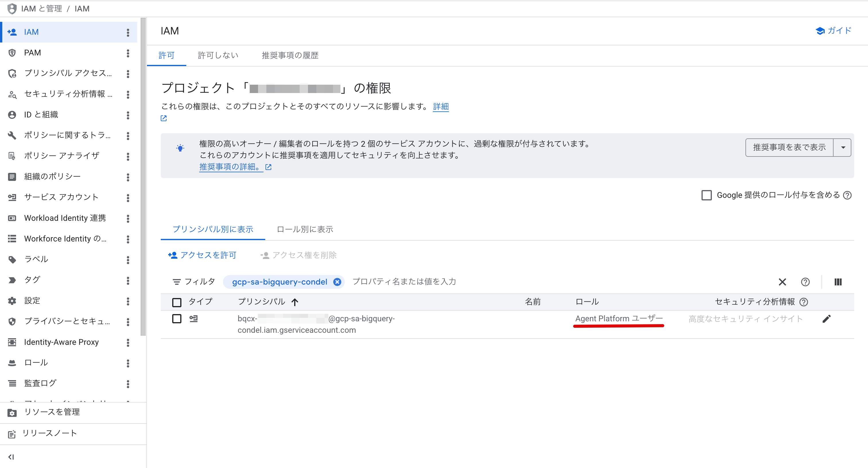Click アクセス権を削除 button
This screenshot has height=468, width=868.
[299, 256]
